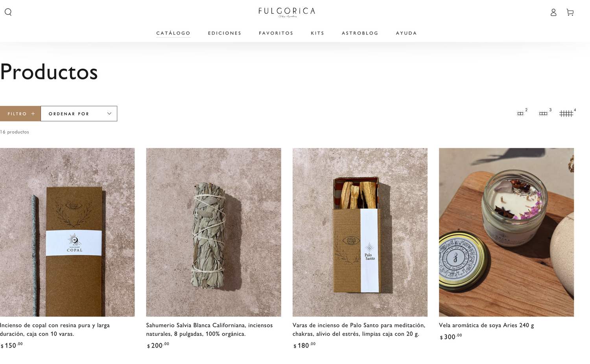
Task: Open the Ediciones menu item
Action: coord(225,33)
